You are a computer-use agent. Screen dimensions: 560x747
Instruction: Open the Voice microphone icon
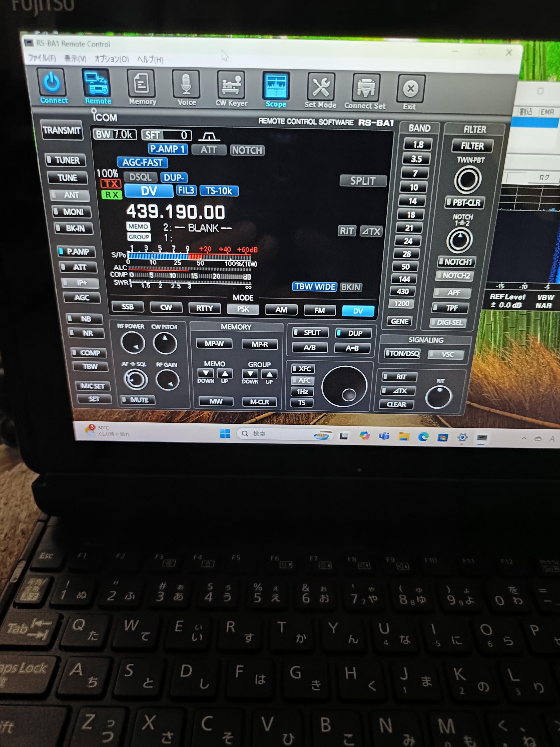pyautogui.click(x=186, y=85)
